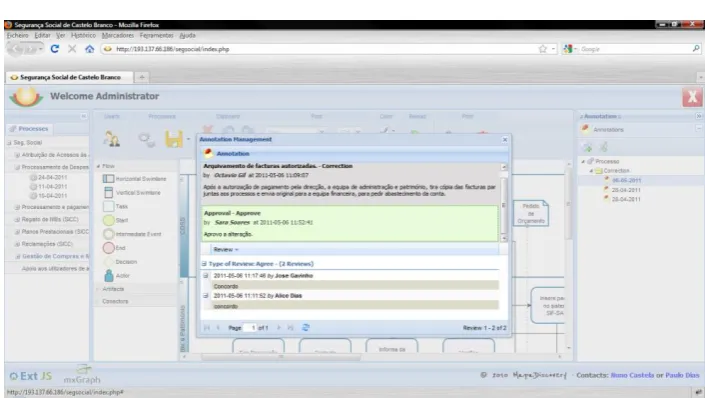Select the Intermediate Event shape
The width and height of the screenshot is (705, 398).
132,234
